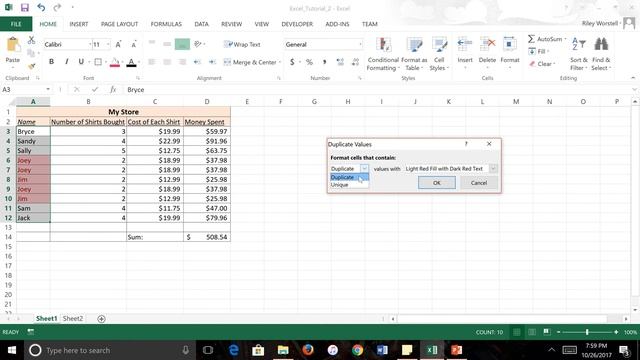The height and width of the screenshot is (360, 640).
Task: Open the Merge & Center dropdown arrow
Action: coord(280,62)
